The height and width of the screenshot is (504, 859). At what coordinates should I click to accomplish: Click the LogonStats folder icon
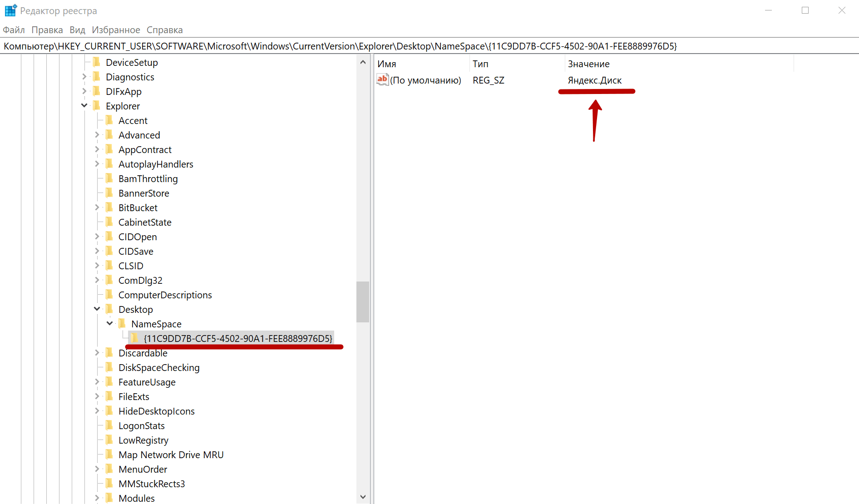click(109, 425)
